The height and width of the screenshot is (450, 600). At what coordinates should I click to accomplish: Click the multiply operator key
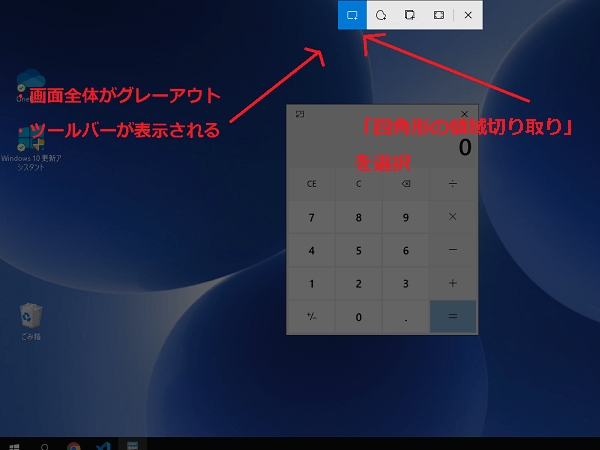tap(453, 217)
